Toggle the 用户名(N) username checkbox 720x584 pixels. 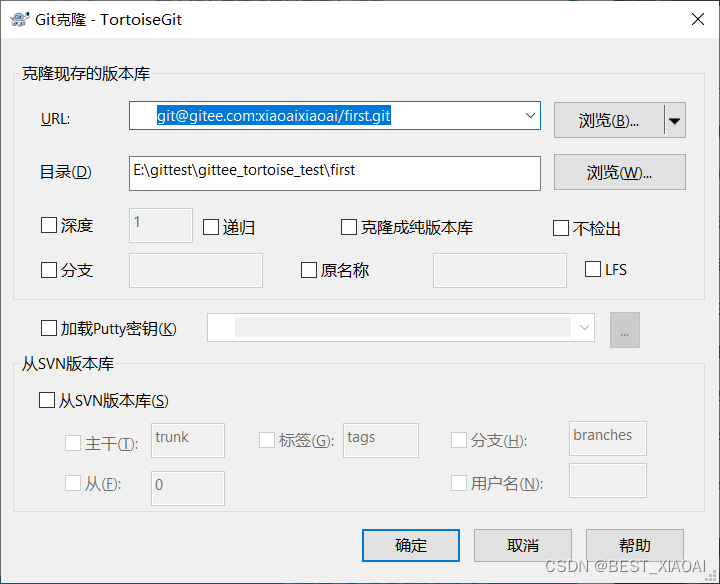tap(459, 483)
